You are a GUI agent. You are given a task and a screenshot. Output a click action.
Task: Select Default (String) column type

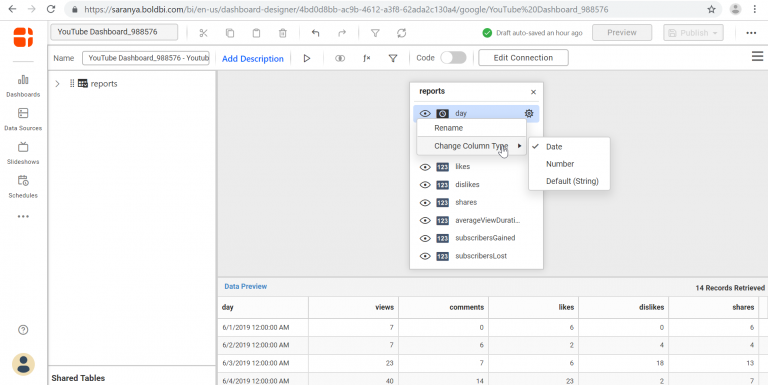(x=569, y=181)
